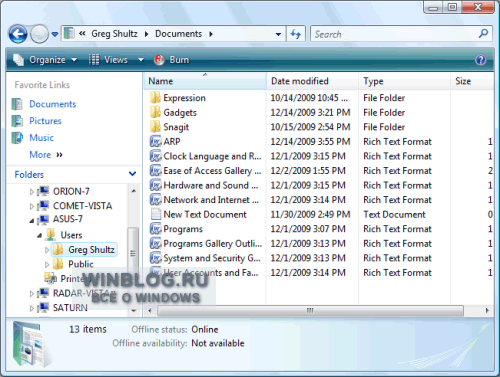Screen dimensions: 500x377
Task: Click the Views button
Action: (x=109, y=60)
